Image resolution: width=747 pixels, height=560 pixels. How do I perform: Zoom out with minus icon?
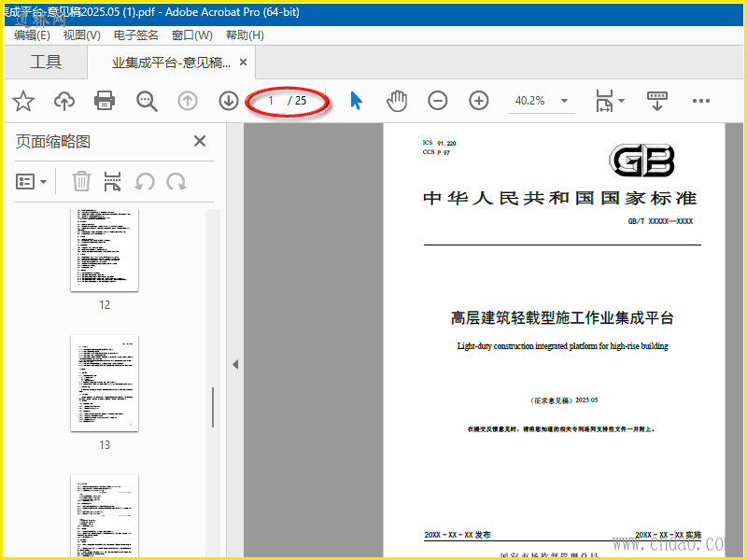pos(437,101)
